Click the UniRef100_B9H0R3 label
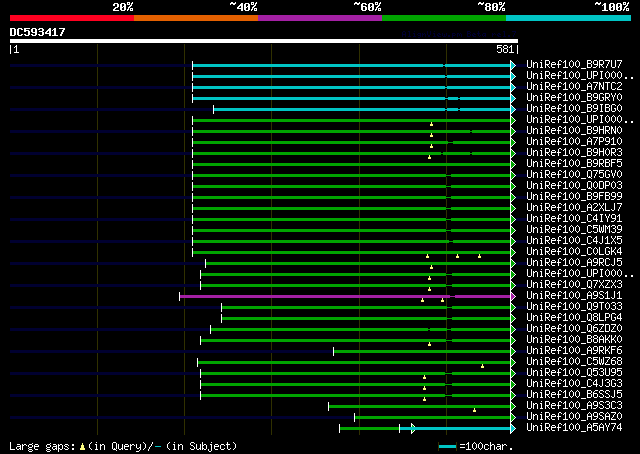 574,153
